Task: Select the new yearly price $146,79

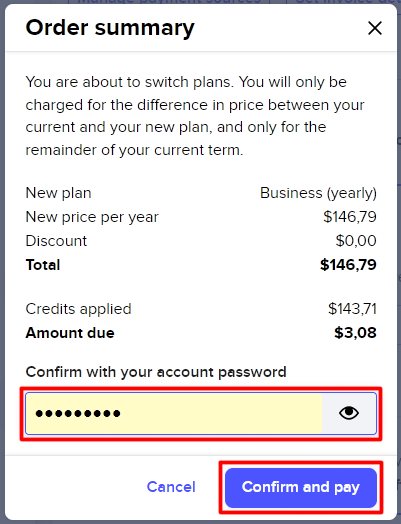Action: coord(350,217)
